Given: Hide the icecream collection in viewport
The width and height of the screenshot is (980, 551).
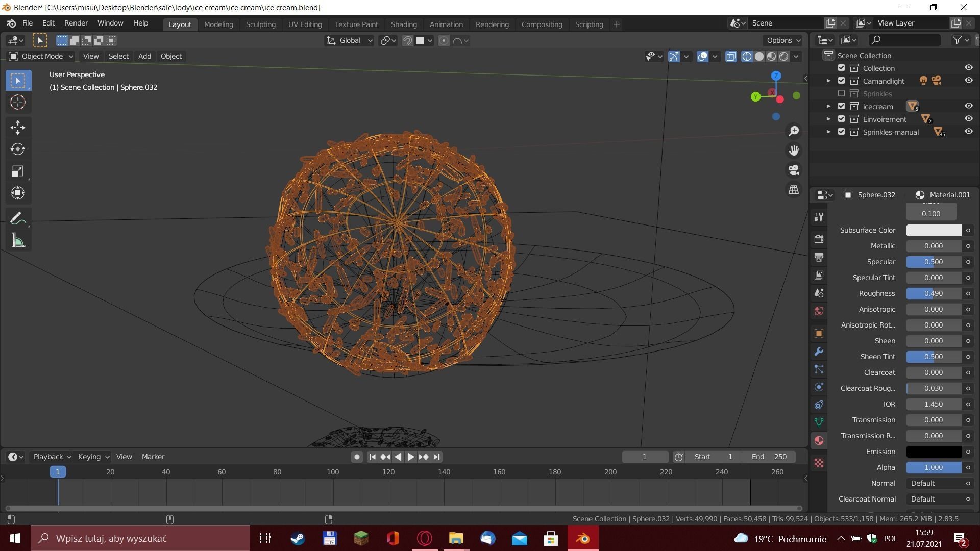Looking at the screenshot, I should (x=968, y=106).
